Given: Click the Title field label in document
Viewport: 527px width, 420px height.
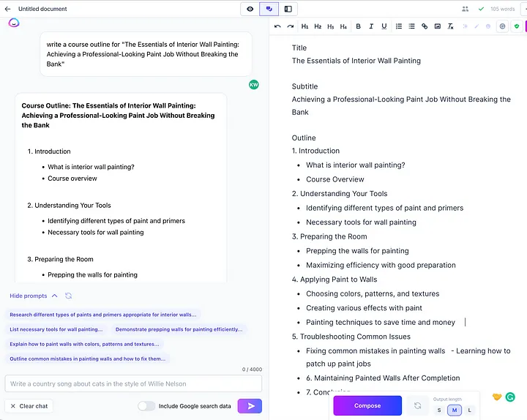Looking at the screenshot, I should point(299,48).
